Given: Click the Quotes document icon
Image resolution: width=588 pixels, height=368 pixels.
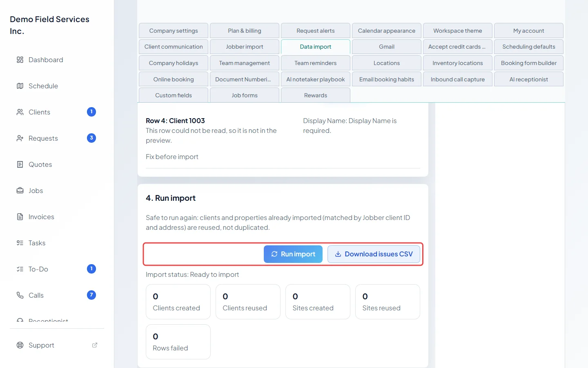Looking at the screenshot, I should [20, 164].
